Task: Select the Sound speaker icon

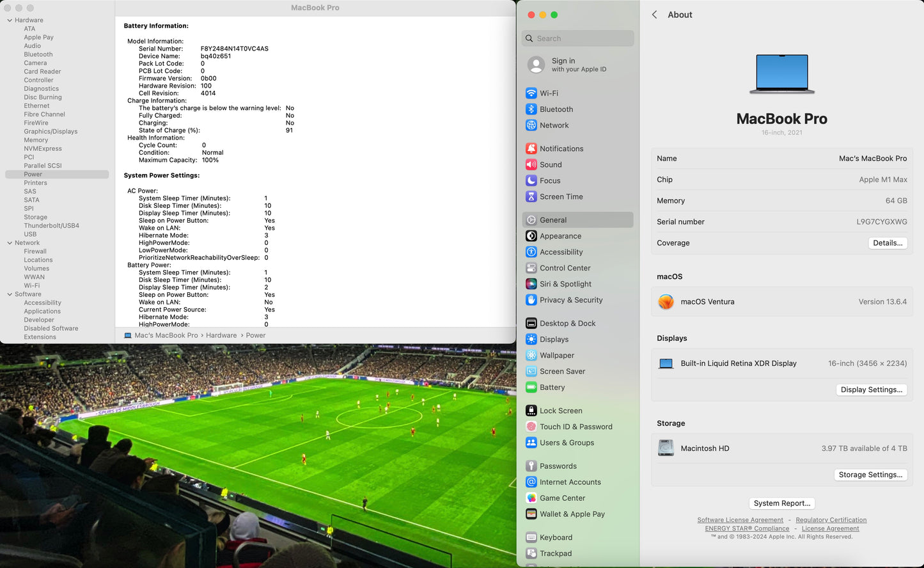Action: point(531,164)
